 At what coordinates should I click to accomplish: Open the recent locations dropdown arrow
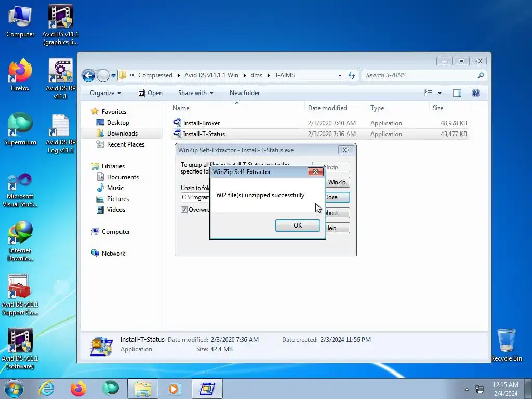[x=113, y=76]
